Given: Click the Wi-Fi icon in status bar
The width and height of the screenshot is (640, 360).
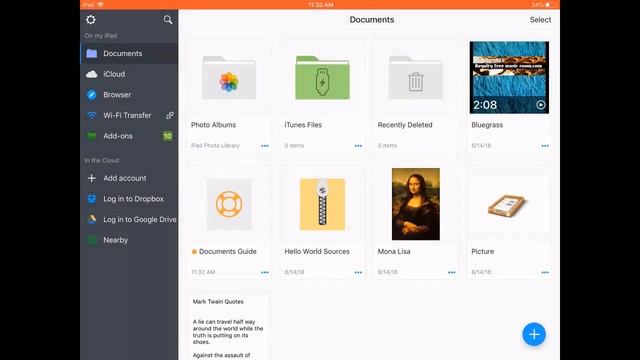Looking at the screenshot, I should pyautogui.click(x=100, y=5).
